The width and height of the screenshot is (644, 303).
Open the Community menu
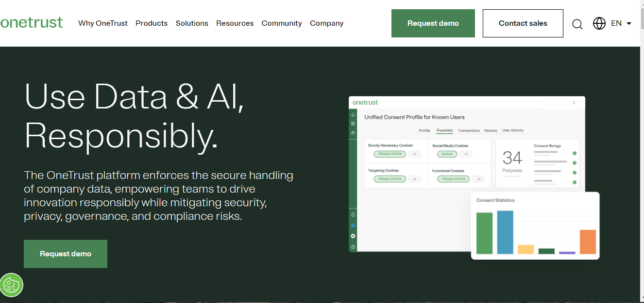(282, 23)
